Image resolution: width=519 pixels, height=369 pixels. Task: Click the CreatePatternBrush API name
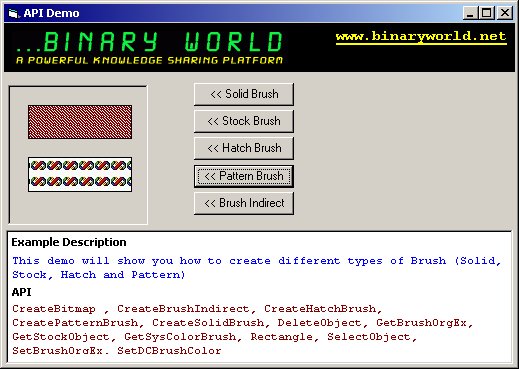coord(75,323)
